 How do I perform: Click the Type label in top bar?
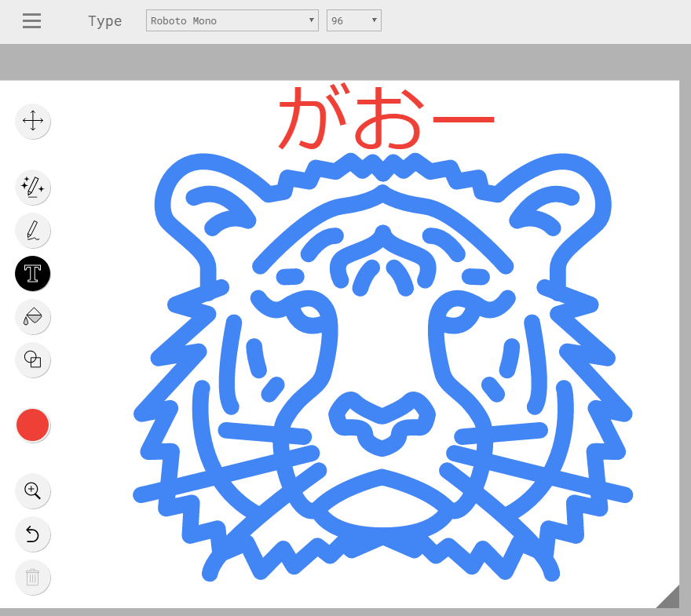104,21
